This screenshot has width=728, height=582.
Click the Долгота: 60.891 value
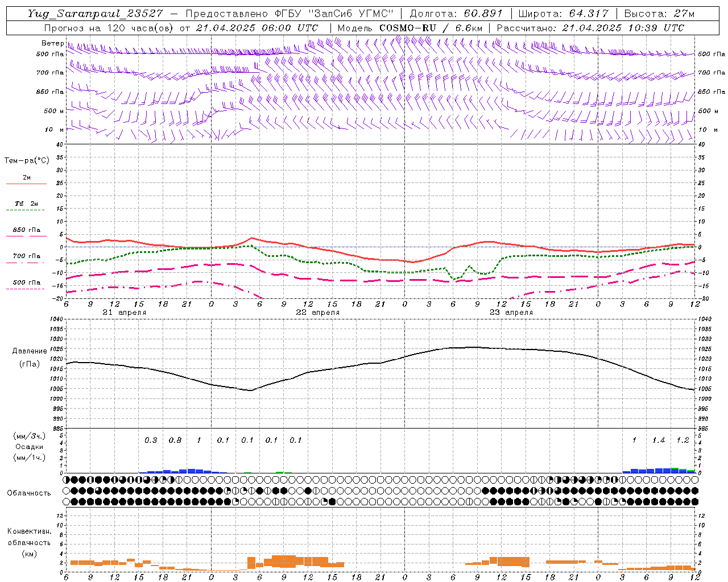click(456, 14)
